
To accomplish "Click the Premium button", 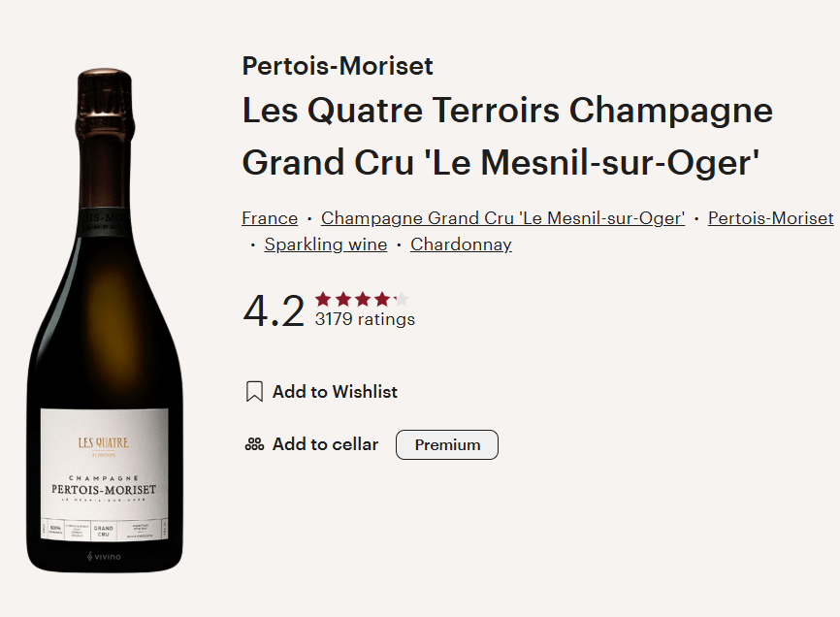I will pos(446,444).
